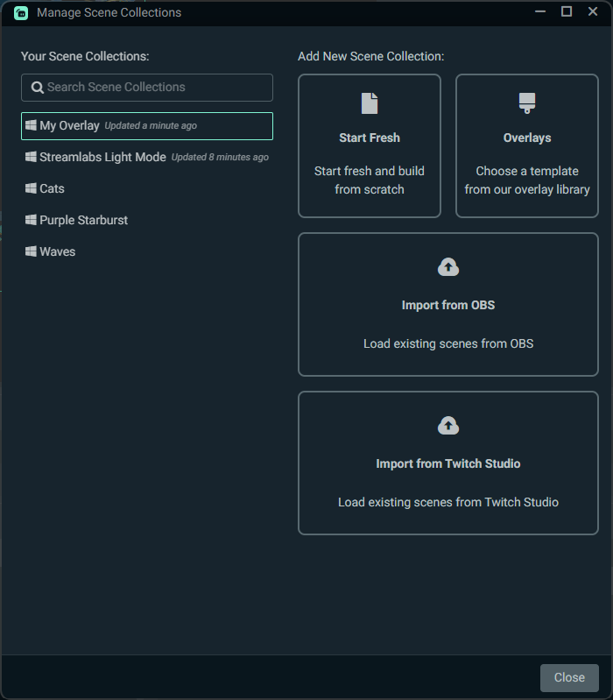The height and width of the screenshot is (700, 613).
Task: Click 'Updated a minute ago' text
Action: (x=151, y=126)
